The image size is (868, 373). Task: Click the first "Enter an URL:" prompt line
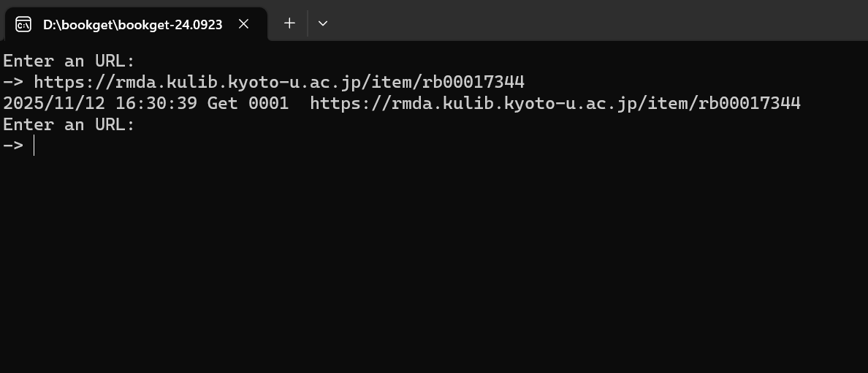(69, 61)
